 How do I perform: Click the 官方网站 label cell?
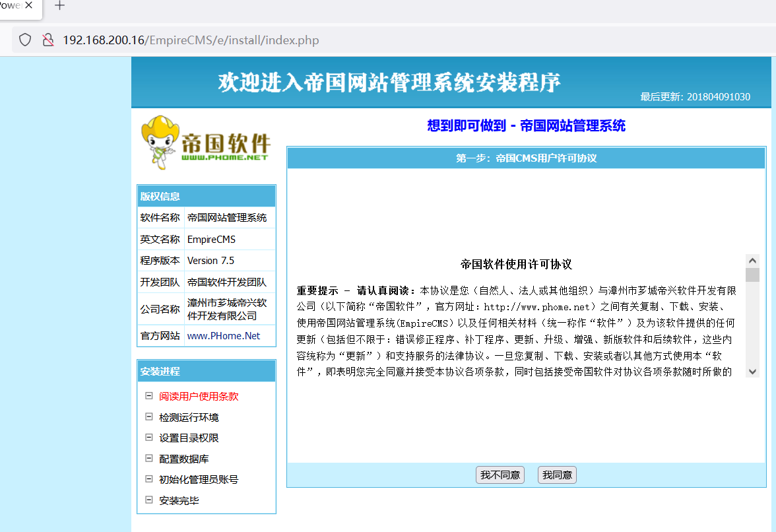[x=160, y=335]
